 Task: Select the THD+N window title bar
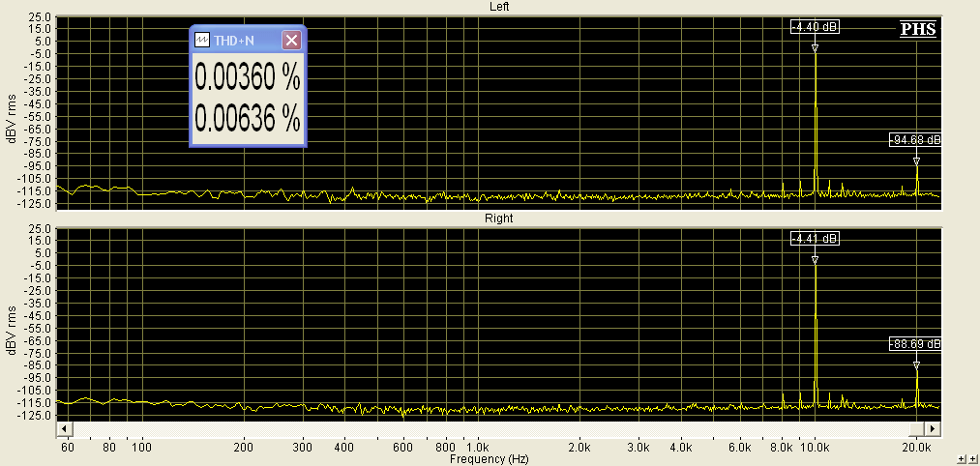point(248,41)
